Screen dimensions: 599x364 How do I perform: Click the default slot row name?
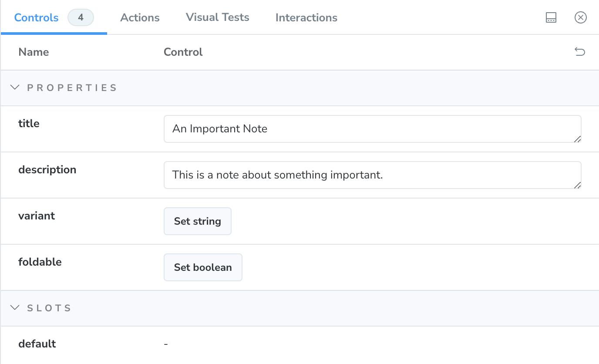click(x=37, y=344)
